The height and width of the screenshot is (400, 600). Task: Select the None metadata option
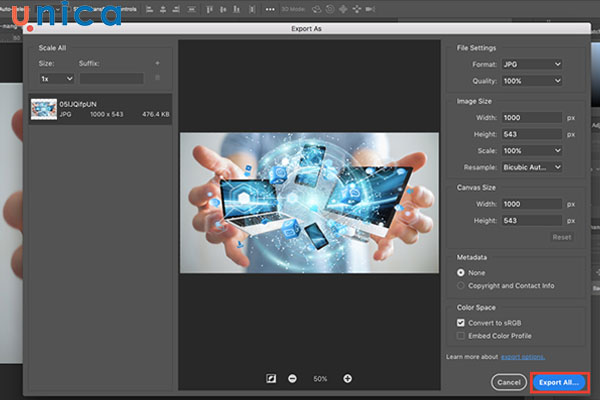click(461, 271)
